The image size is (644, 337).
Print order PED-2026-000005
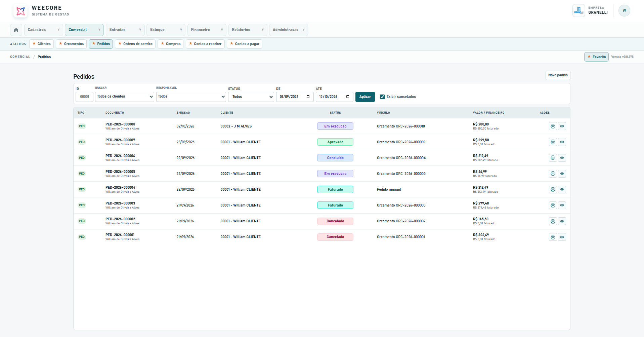coord(553,174)
